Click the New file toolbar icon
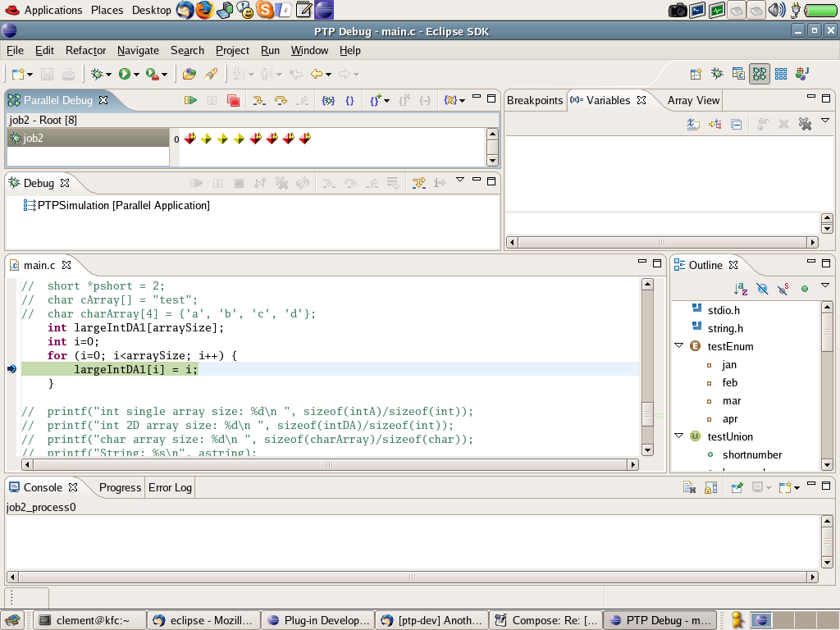Image resolution: width=840 pixels, height=630 pixels. pyautogui.click(x=18, y=74)
